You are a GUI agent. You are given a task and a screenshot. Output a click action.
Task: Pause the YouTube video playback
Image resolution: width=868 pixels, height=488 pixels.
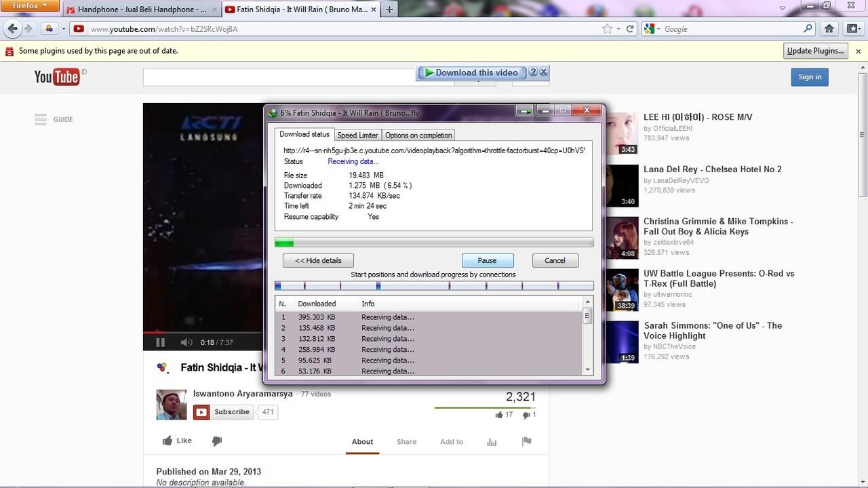tap(161, 342)
